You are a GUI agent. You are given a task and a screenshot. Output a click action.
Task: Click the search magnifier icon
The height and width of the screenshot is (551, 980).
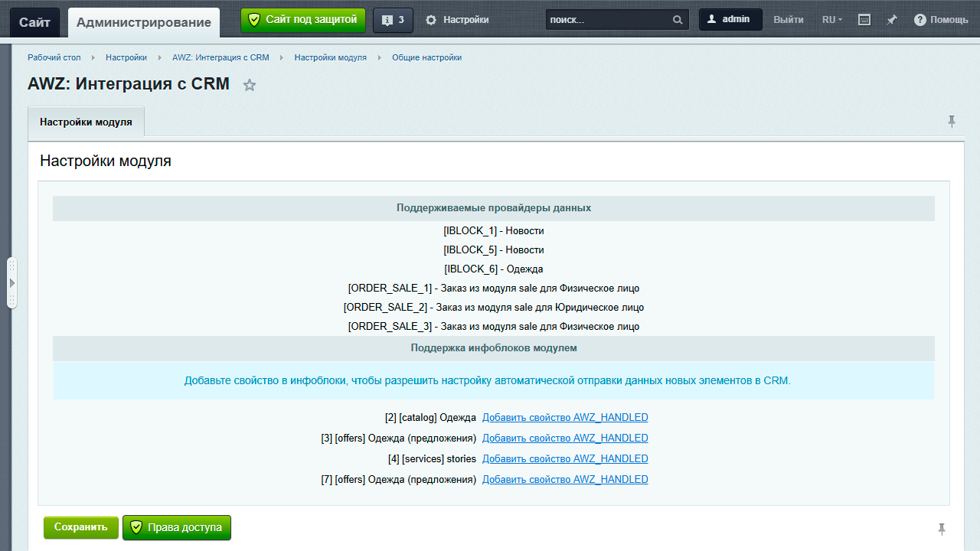pos(678,20)
